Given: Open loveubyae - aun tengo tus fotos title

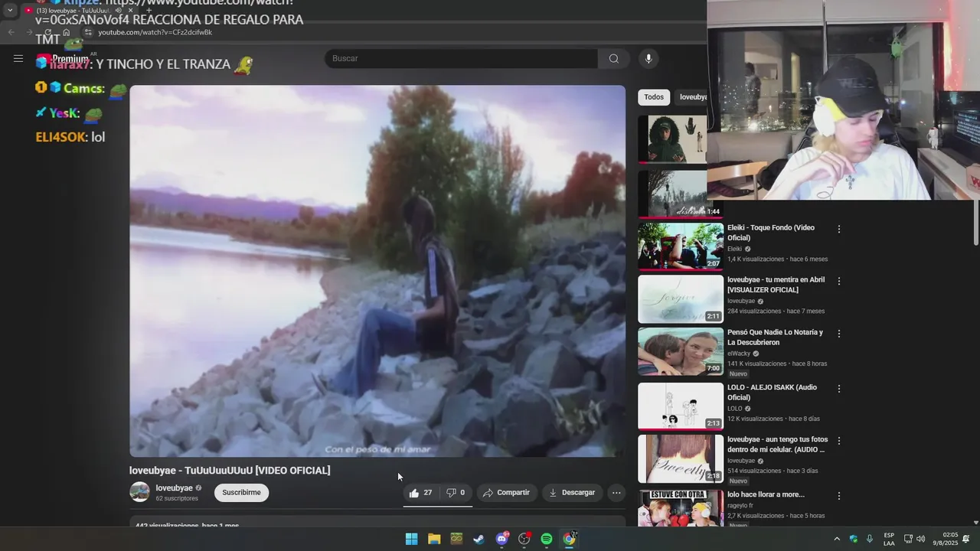Looking at the screenshot, I should point(777,445).
